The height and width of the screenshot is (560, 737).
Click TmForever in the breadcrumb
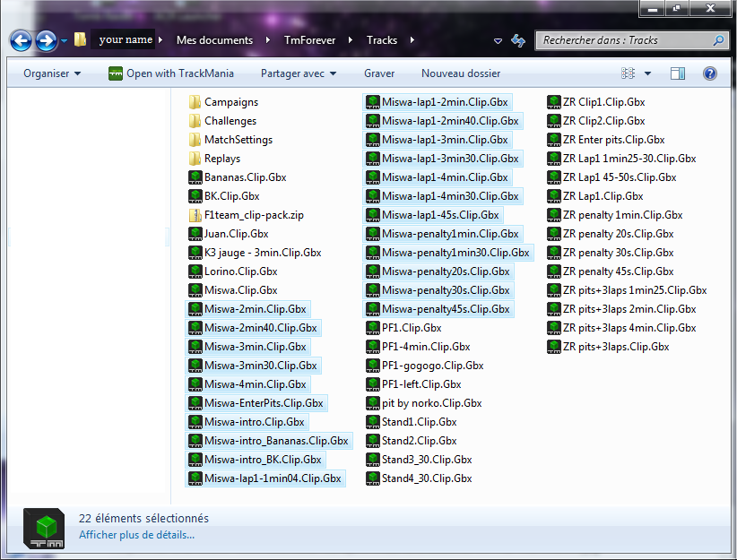pos(309,40)
